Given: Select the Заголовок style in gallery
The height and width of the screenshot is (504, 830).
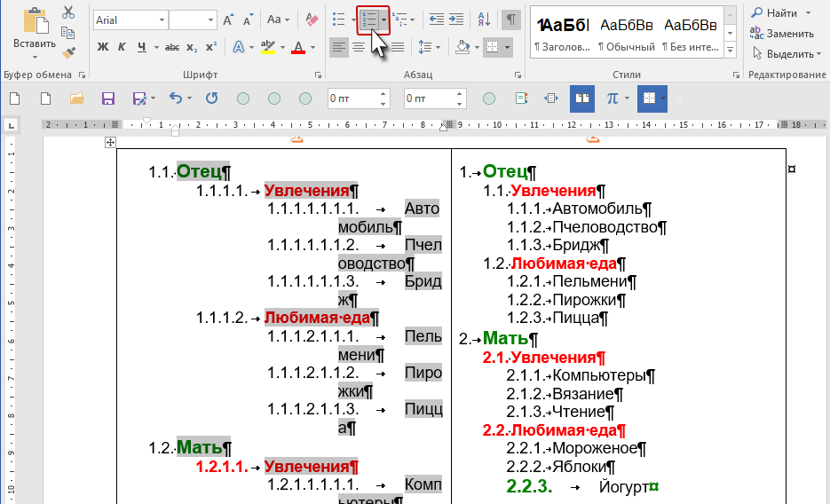Looking at the screenshot, I should tap(561, 34).
